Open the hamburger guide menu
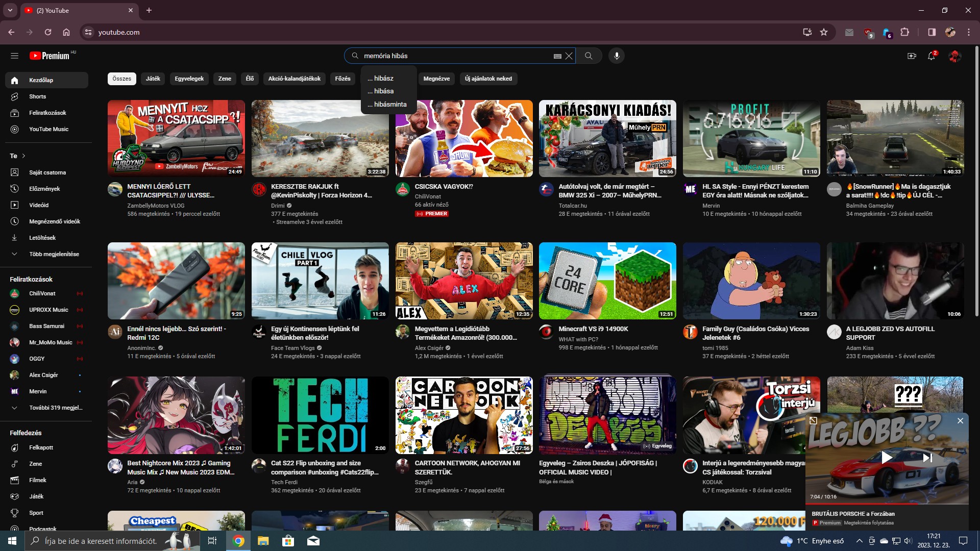Viewport: 980px width, 551px height. [14, 56]
